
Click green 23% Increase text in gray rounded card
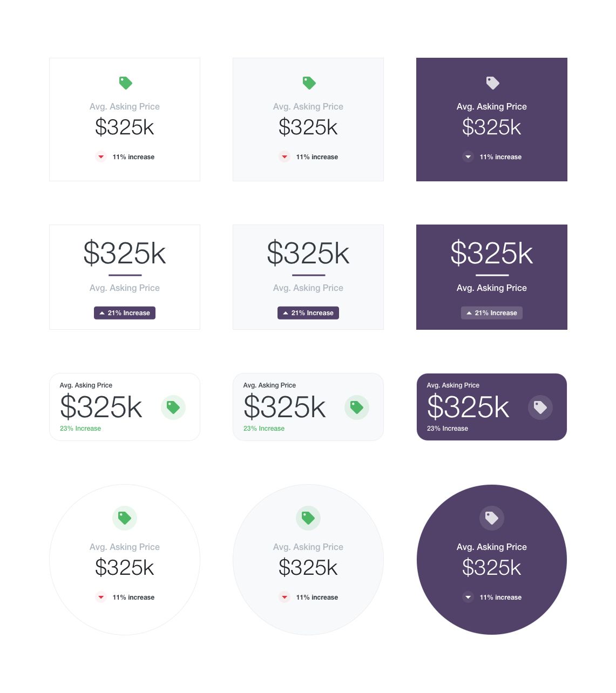(x=264, y=429)
